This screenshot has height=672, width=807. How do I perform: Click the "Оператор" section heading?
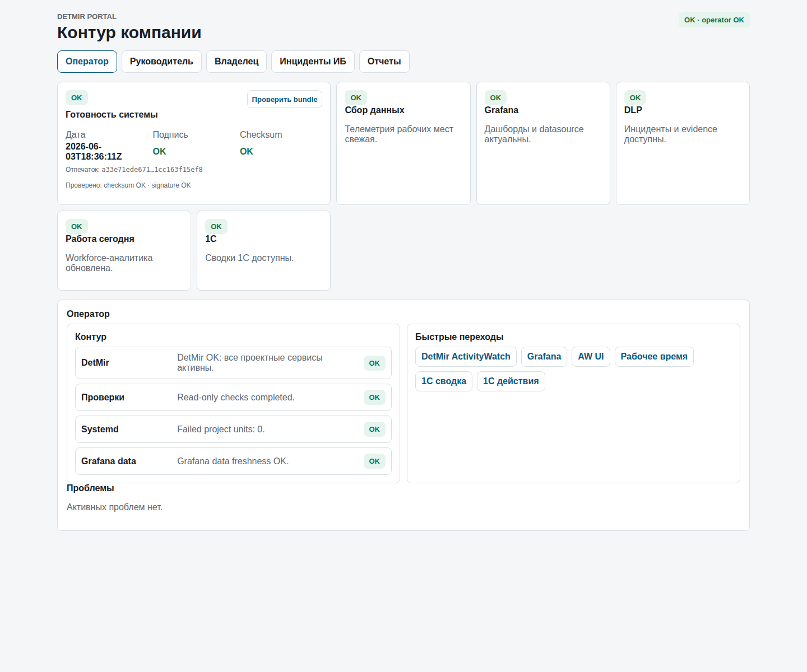point(88,314)
